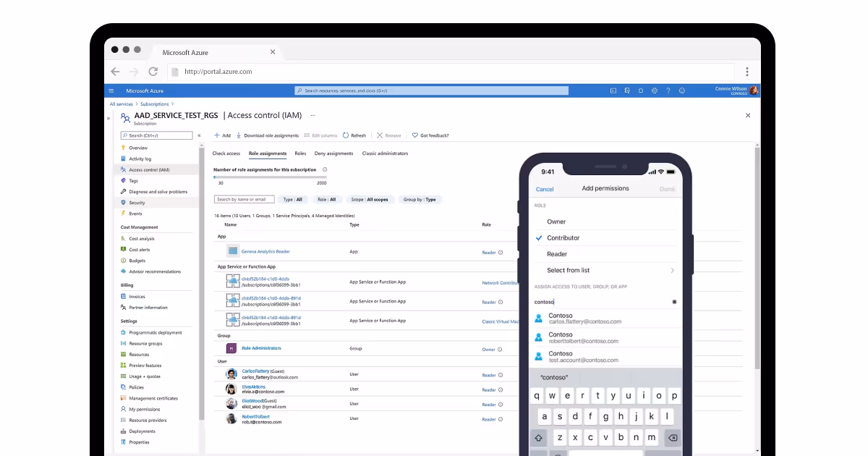The height and width of the screenshot is (456, 868).
Task: Switch to the Role assignments tab
Action: pos(268,153)
